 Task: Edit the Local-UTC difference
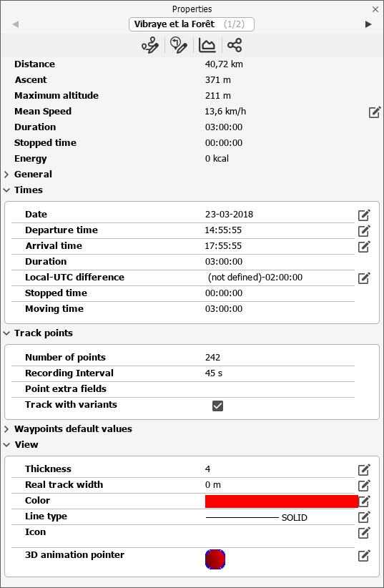(x=364, y=278)
